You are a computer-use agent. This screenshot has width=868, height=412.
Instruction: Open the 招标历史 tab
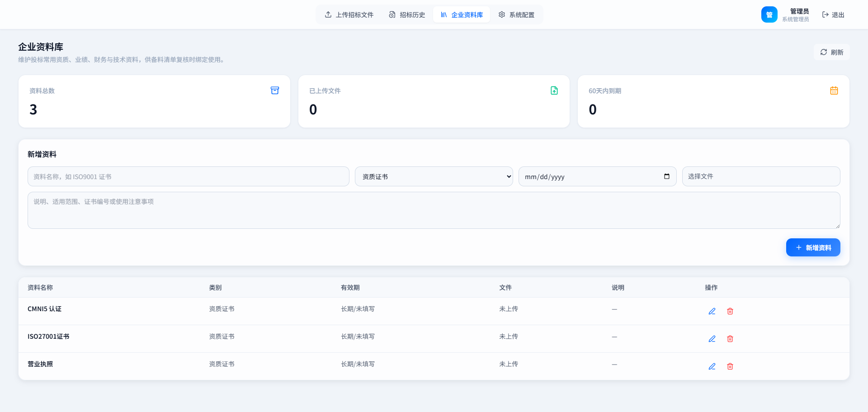pyautogui.click(x=407, y=14)
